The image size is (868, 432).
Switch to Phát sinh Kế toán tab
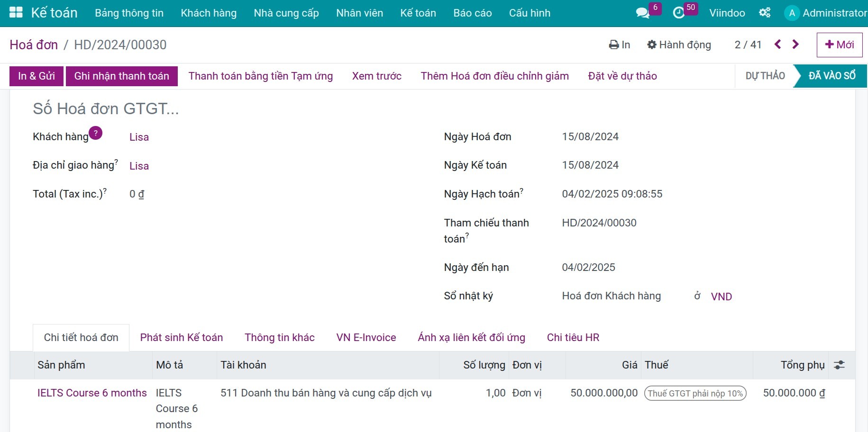(x=181, y=337)
